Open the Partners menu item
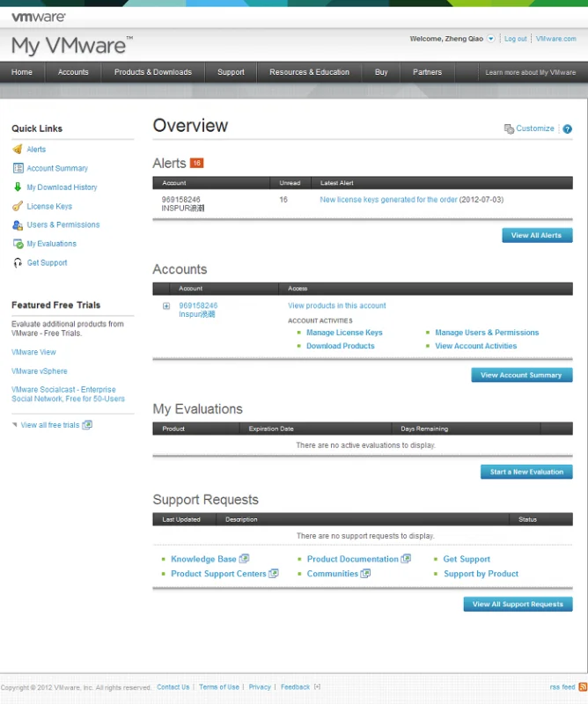The image size is (588, 704). 427,72
